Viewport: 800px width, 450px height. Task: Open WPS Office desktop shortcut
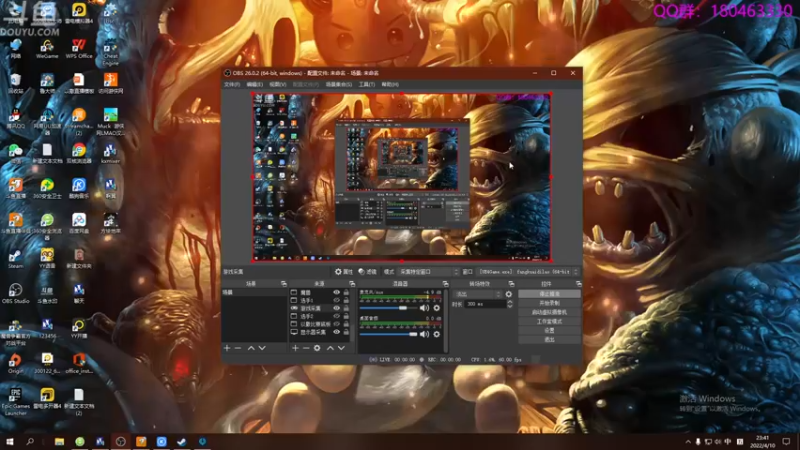coord(79,48)
